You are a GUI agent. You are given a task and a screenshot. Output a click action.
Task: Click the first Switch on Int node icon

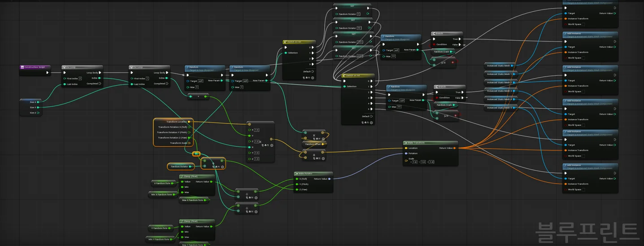coord(285,42)
